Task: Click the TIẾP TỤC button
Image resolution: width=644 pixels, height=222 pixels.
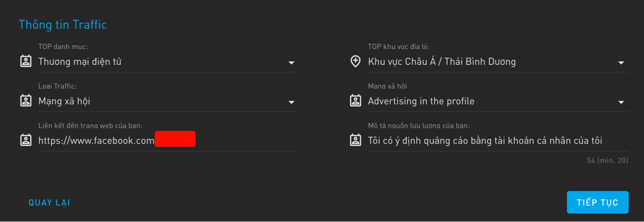Action: point(597,202)
